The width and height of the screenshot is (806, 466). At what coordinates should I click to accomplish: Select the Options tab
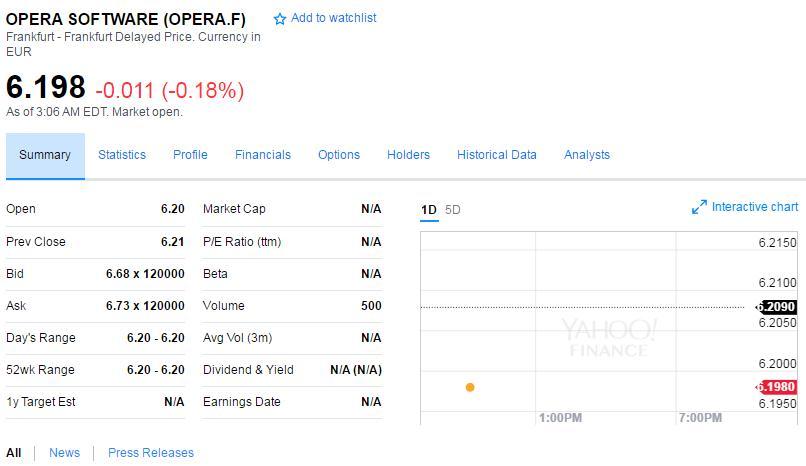(339, 155)
